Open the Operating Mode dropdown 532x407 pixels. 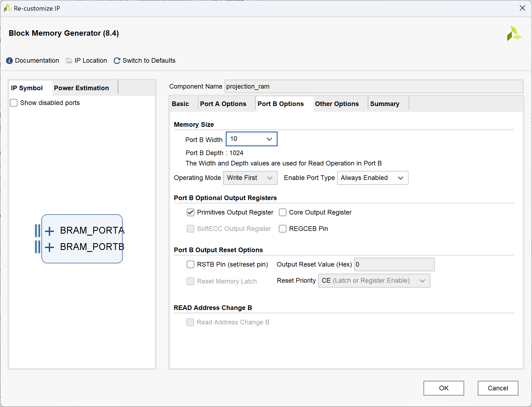tap(250, 178)
